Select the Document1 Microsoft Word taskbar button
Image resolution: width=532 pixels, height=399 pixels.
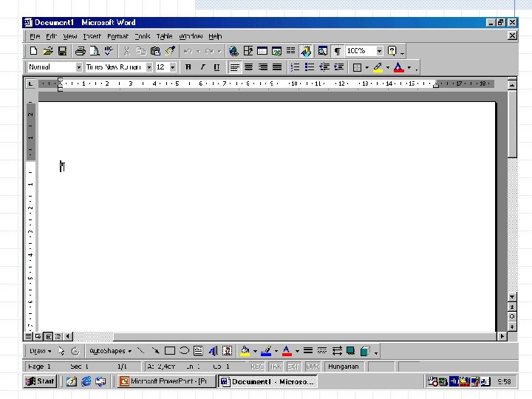[267, 381]
